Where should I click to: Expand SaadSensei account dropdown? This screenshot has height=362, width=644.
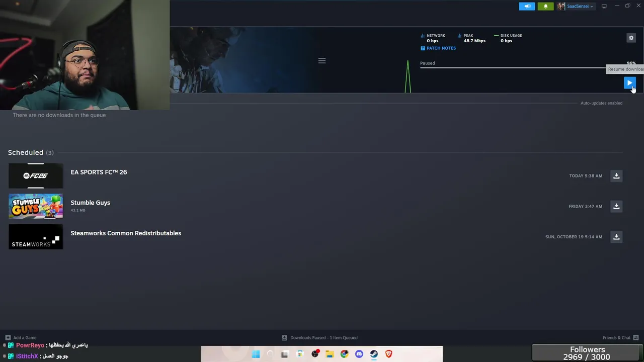pos(580,7)
